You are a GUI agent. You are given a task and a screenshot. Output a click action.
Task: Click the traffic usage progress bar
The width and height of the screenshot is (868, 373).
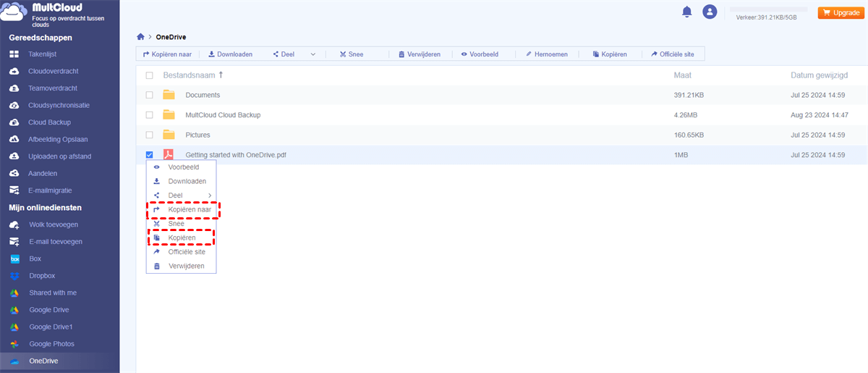point(768,9)
